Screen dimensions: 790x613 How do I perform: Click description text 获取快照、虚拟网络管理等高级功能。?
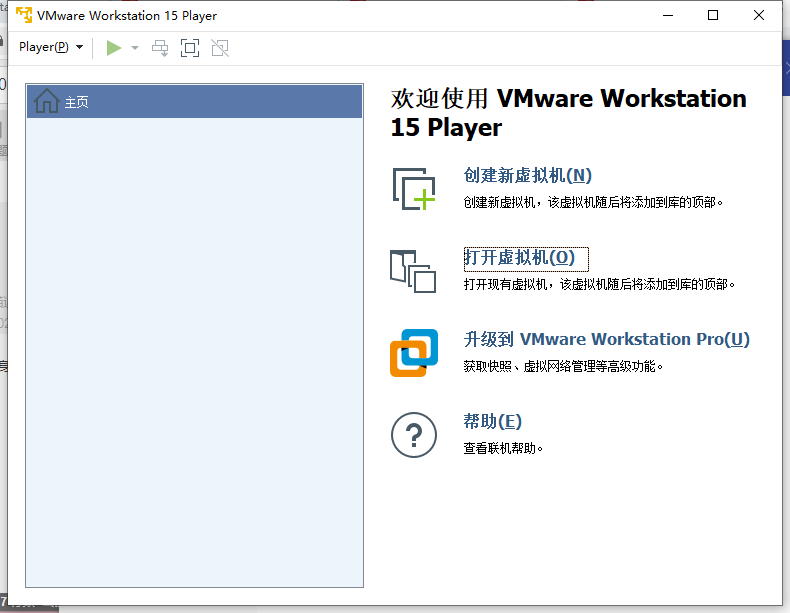563,366
